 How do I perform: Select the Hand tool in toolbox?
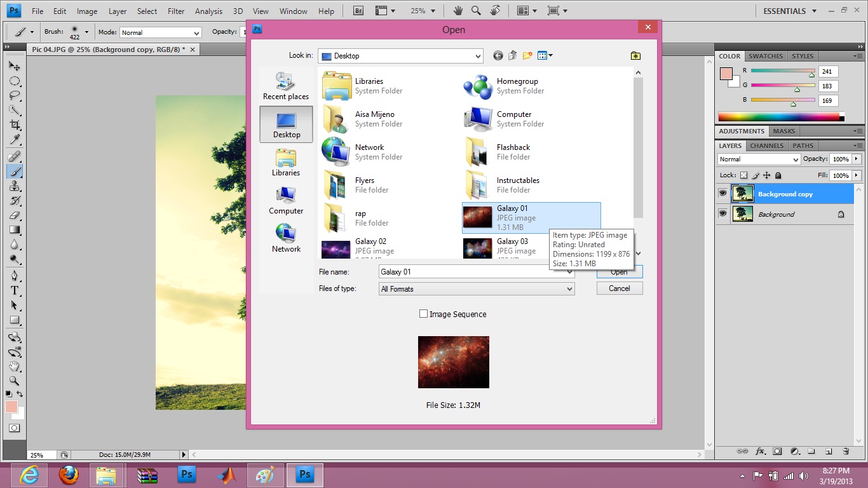[15, 367]
